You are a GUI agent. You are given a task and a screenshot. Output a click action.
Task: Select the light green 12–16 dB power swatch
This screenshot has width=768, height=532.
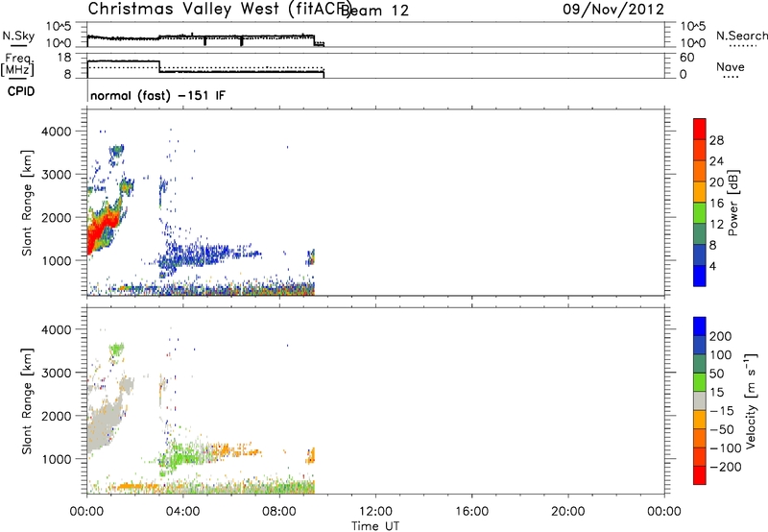click(700, 213)
